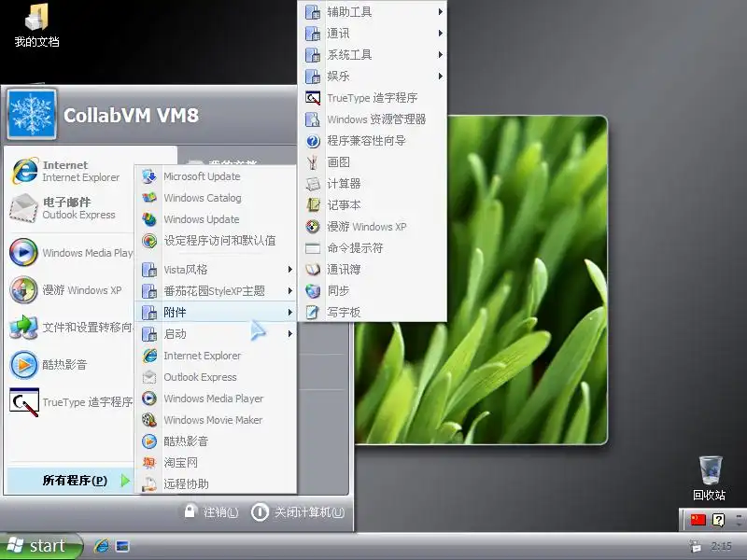The image size is (747, 560).
Task: Click the show desktop quick launch icon
Action: pyautogui.click(x=123, y=546)
